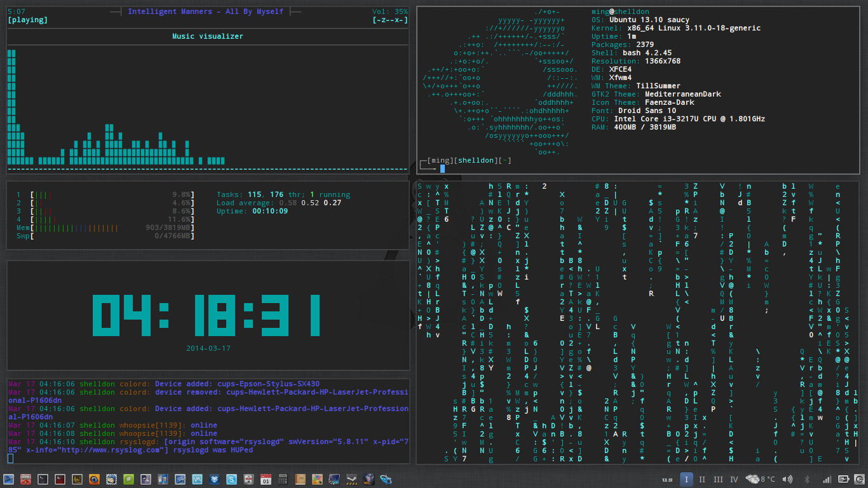Switch to workspace III
The height and width of the screenshot is (488, 868).
tap(718, 479)
